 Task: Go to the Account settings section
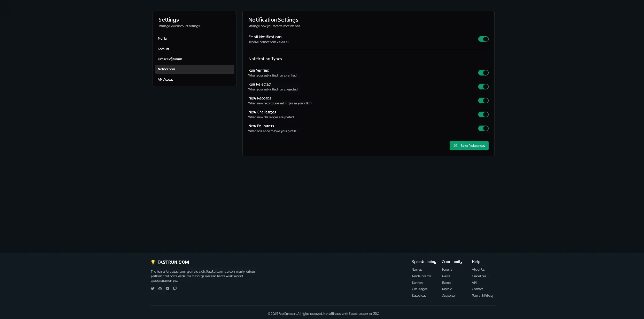click(163, 49)
